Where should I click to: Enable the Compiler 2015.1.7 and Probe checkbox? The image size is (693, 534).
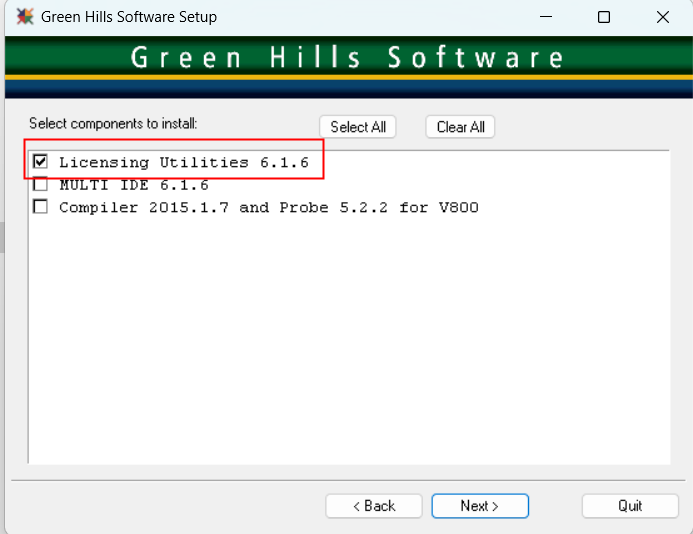point(40,206)
